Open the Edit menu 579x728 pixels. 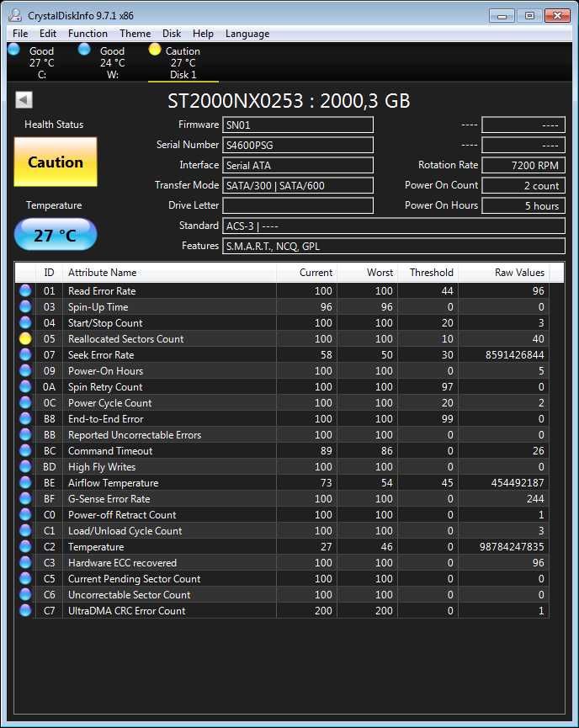(48, 34)
